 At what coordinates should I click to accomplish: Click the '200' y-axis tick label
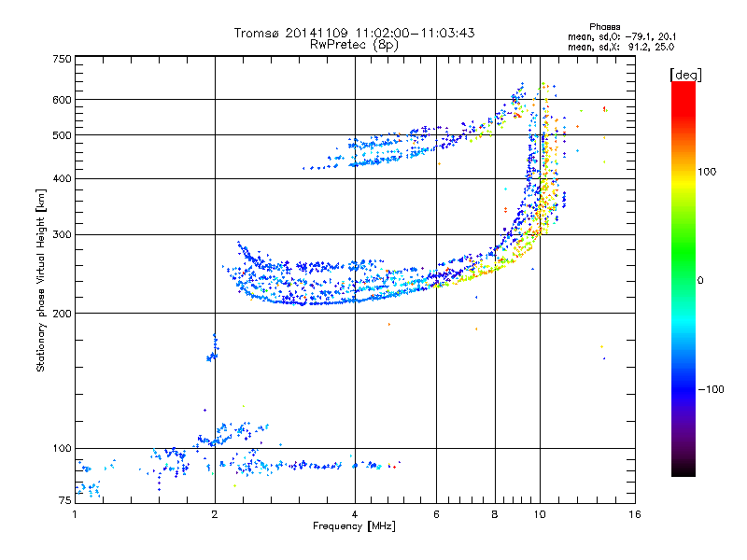pyautogui.click(x=62, y=314)
